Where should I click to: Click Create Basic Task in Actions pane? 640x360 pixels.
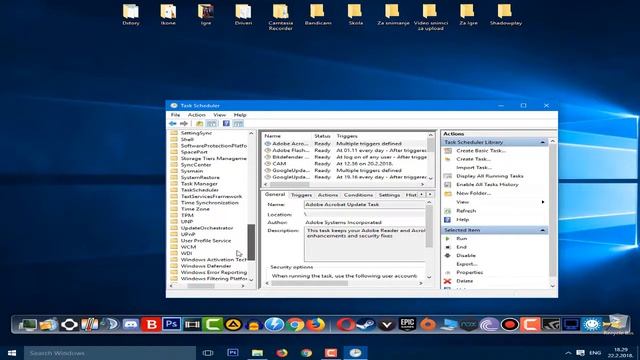coord(481,151)
